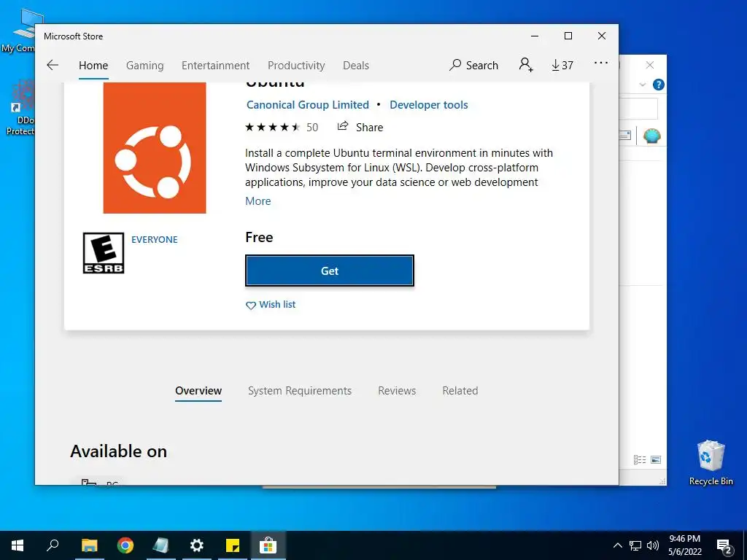Open the Developer tools category

point(429,105)
